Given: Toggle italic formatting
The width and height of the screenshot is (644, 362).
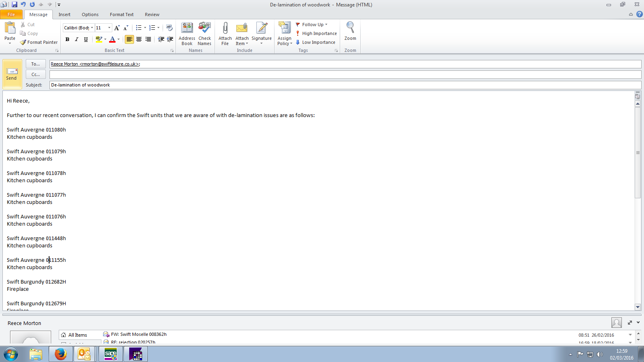Looking at the screenshot, I should click(76, 39).
